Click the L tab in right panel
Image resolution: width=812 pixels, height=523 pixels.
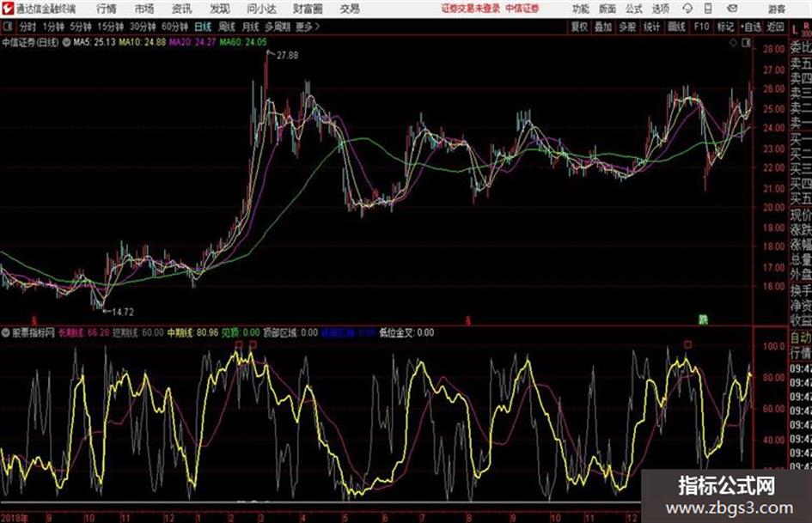tap(795, 31)
